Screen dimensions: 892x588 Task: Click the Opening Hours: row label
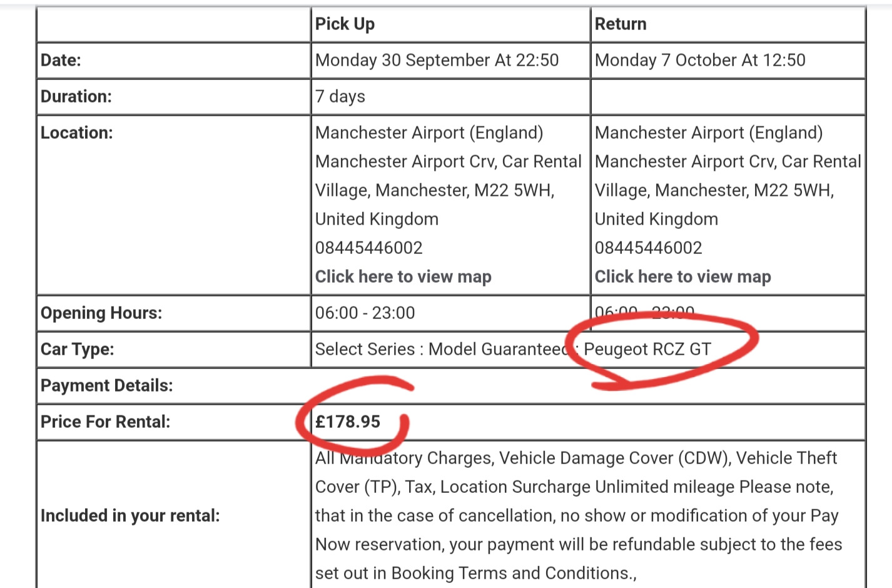pos(101,313)
